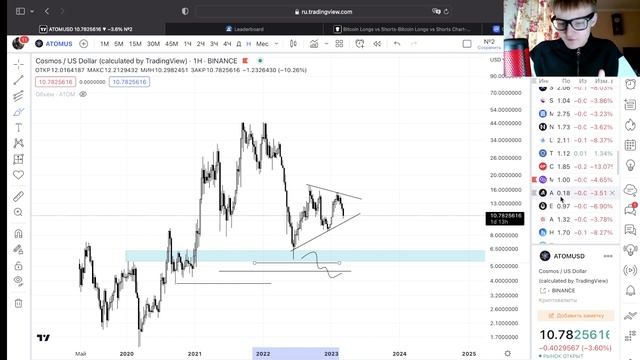Open the chart patterns tool

[x=18, y=143]
